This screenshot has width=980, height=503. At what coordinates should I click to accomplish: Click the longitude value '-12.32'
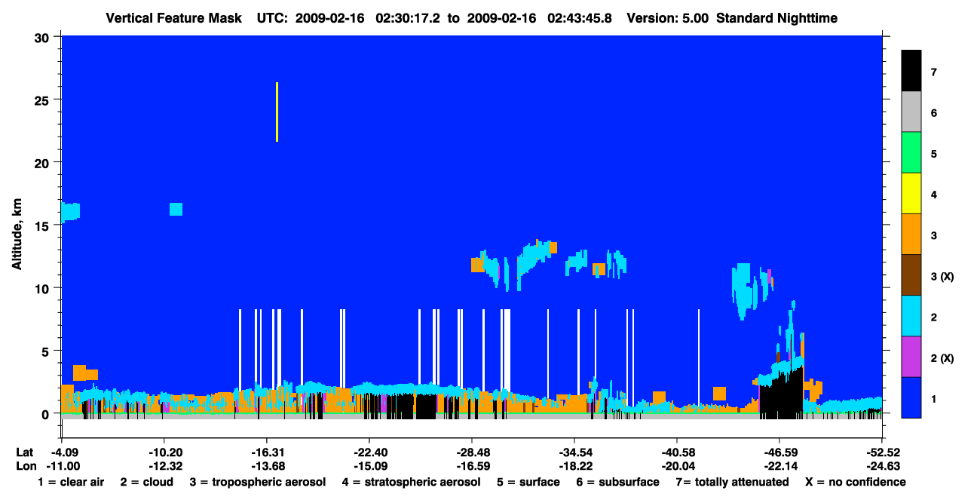point(164,466)
